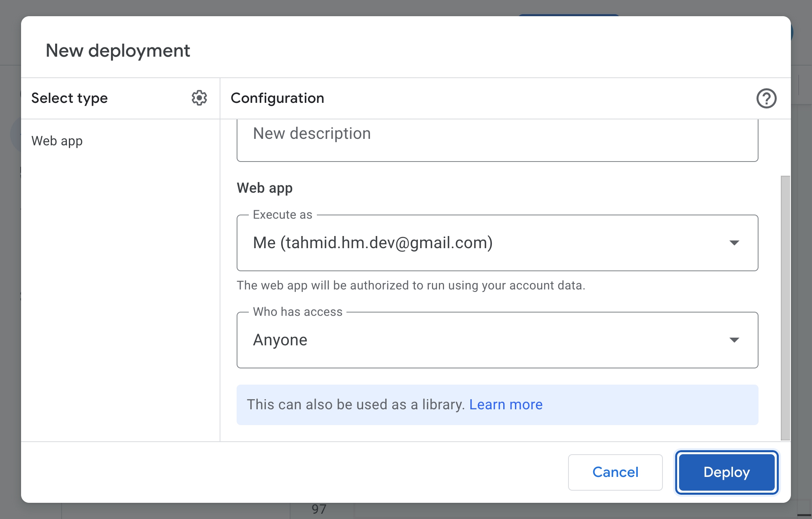Viewport: 812px width, 519px height.
Task: Click the Who has access field label
Action: tap(297, 312)
